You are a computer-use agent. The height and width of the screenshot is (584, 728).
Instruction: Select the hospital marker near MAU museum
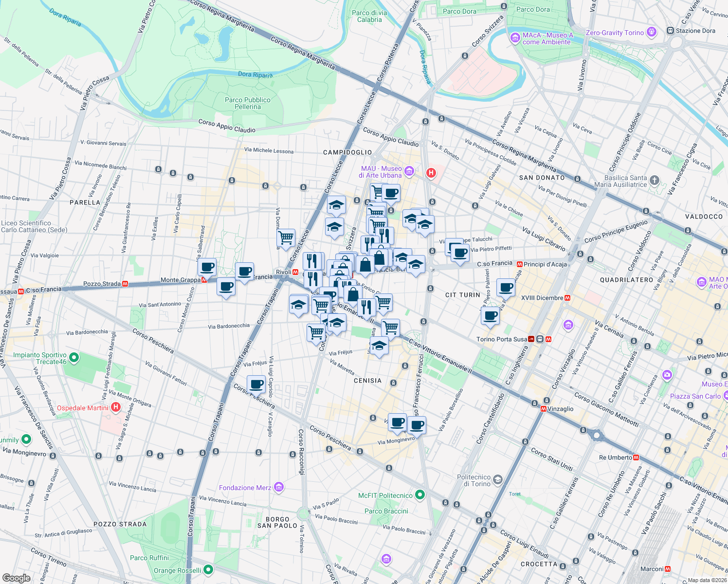[x=430, y=173]
